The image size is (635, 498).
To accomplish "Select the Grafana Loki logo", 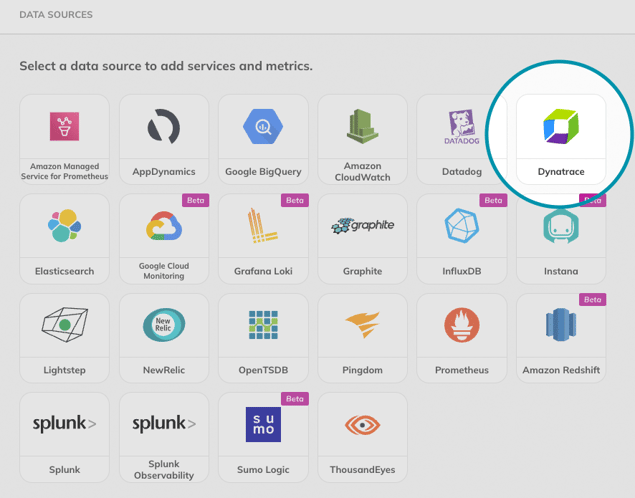I will coord(263,226).
